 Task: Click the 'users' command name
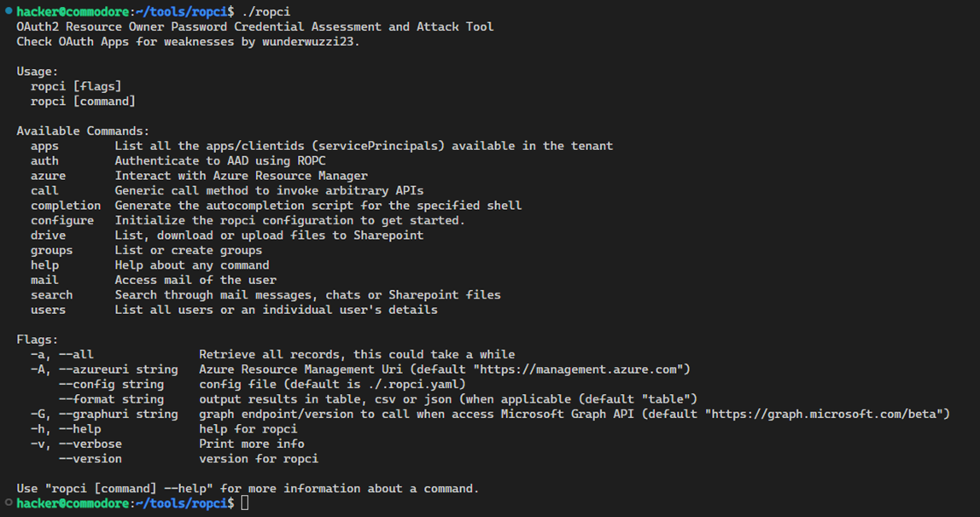(48, 310)
